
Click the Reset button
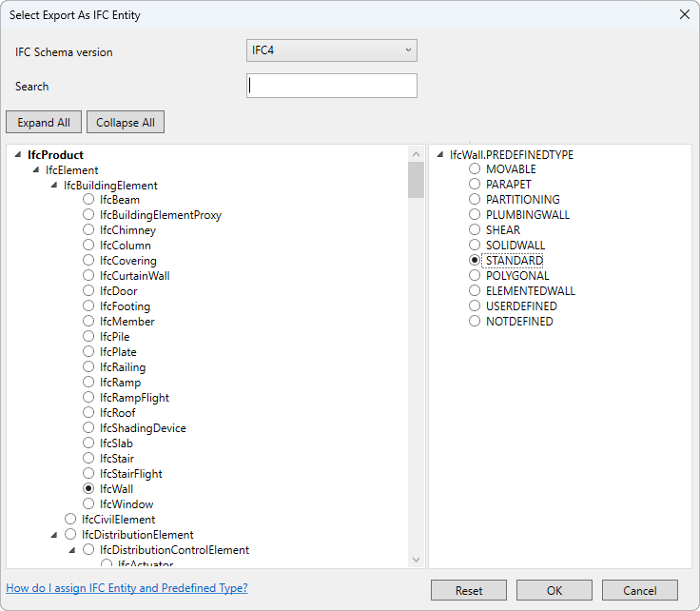(x=469, y=590)
